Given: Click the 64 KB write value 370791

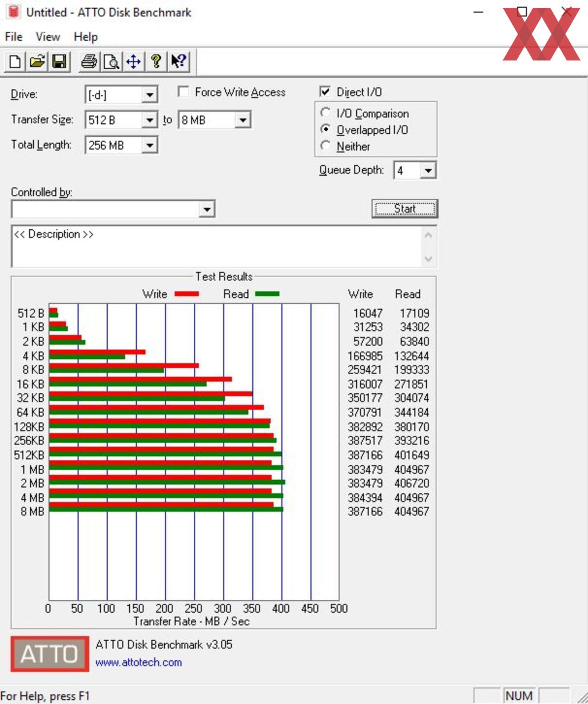Looking at the screenshot, I should pyautogui.click(x=365, y=412).
